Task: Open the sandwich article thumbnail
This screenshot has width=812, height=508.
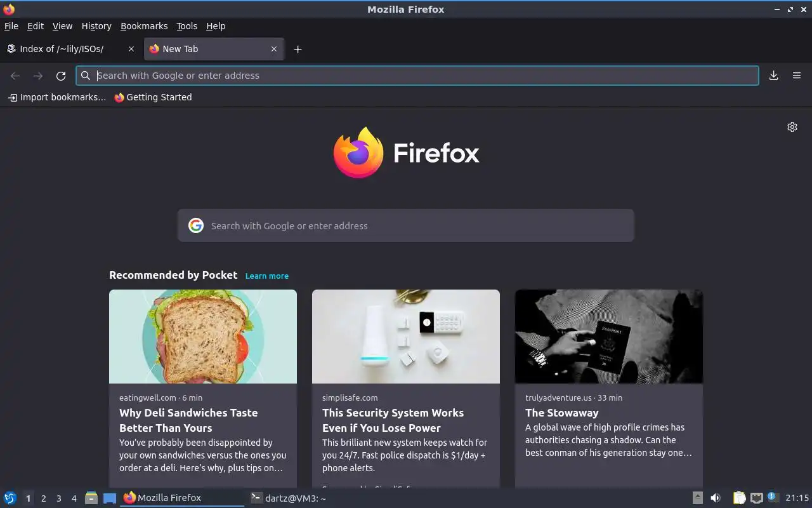Action: [x=203, y=337]
